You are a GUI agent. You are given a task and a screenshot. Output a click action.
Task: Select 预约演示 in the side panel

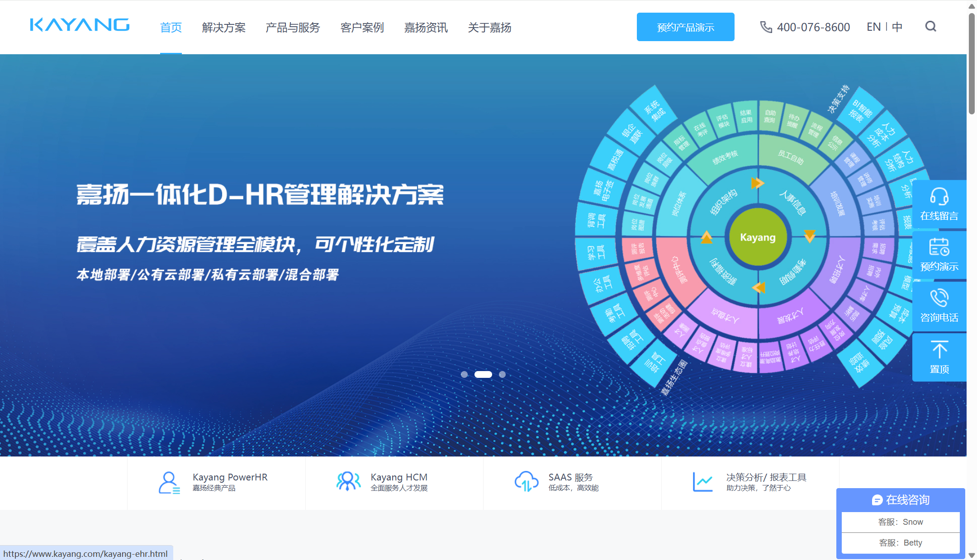pyautogui.click(x=939, y=255)
